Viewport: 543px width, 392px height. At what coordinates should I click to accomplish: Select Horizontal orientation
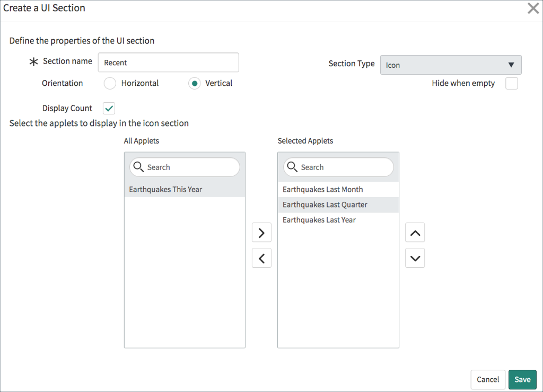tap(110, 83)
